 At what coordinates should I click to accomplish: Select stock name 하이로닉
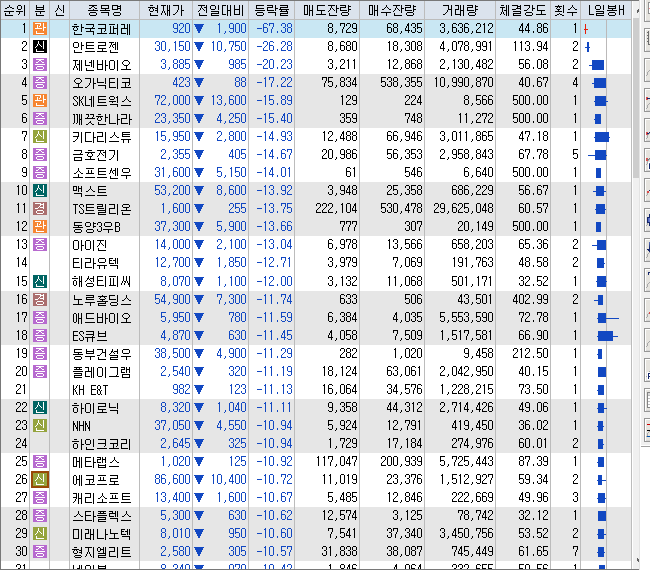96,408
